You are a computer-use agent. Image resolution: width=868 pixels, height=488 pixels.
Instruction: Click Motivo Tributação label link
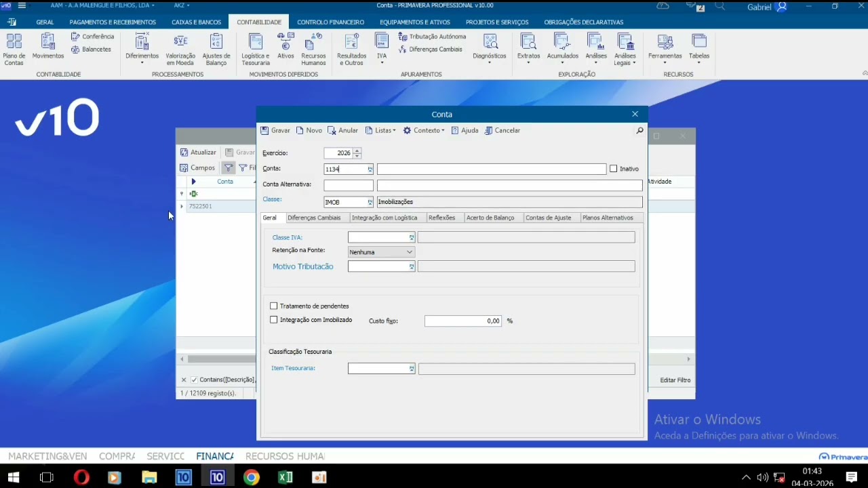302,267
